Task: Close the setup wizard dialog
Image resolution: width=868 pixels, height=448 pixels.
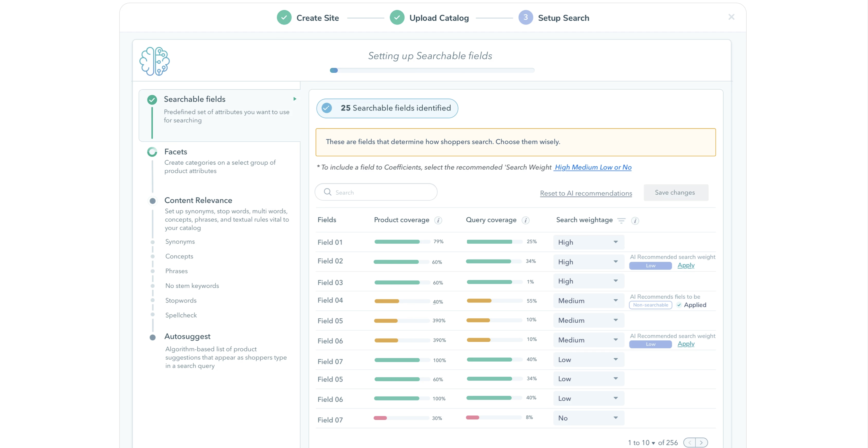Action: [731, 17]
